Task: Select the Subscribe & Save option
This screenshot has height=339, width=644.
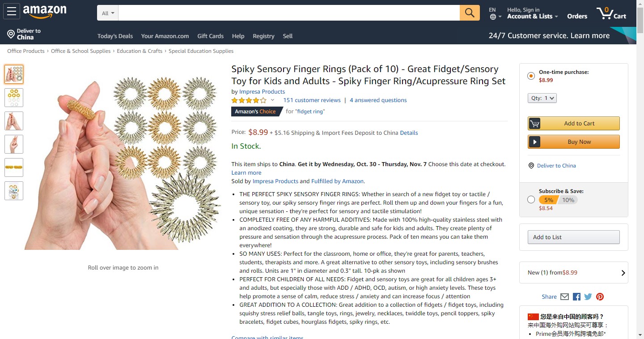Action: point(531,200)
